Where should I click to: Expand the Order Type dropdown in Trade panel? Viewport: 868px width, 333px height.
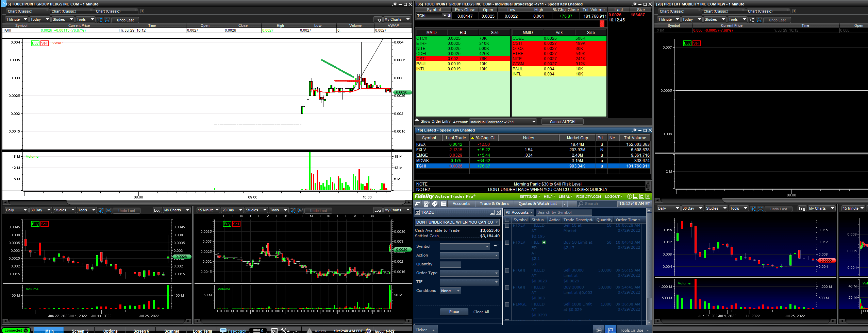[x=469, y=273]
